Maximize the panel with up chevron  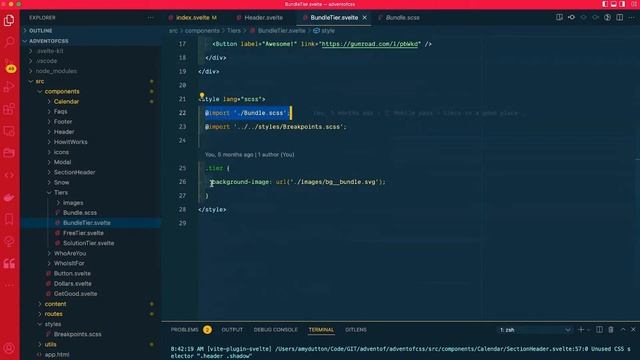pyautogui.click(x=623, y=330)
